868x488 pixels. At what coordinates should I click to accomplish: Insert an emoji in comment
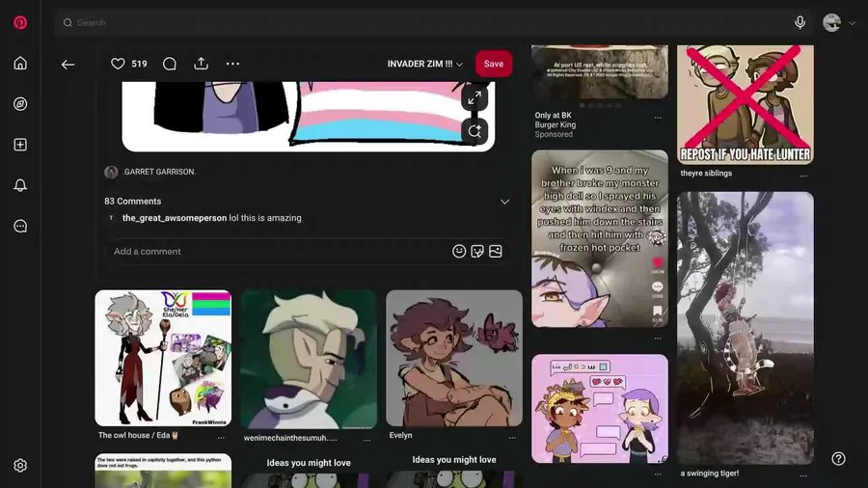pyautogui.click(x=459, y=251)
